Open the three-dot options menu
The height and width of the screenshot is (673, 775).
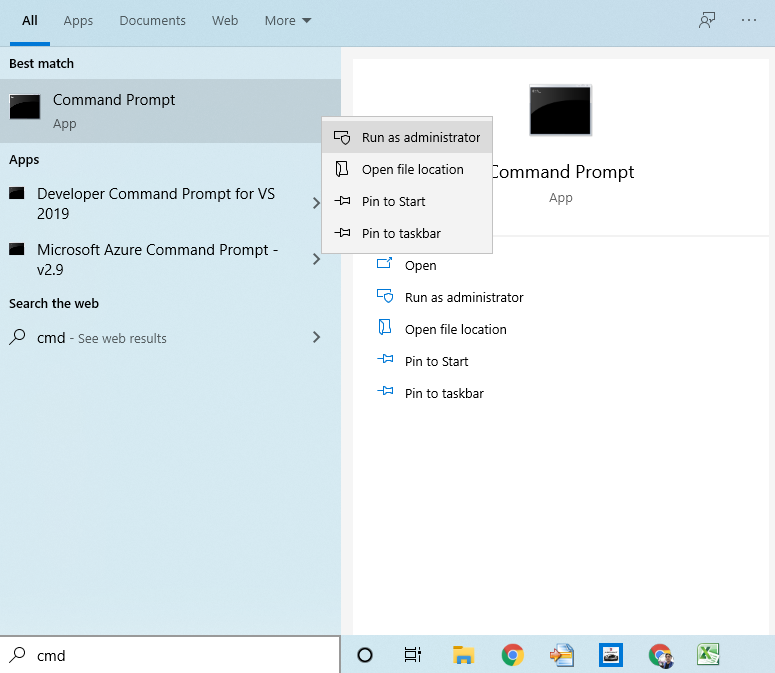coord(749,20)
